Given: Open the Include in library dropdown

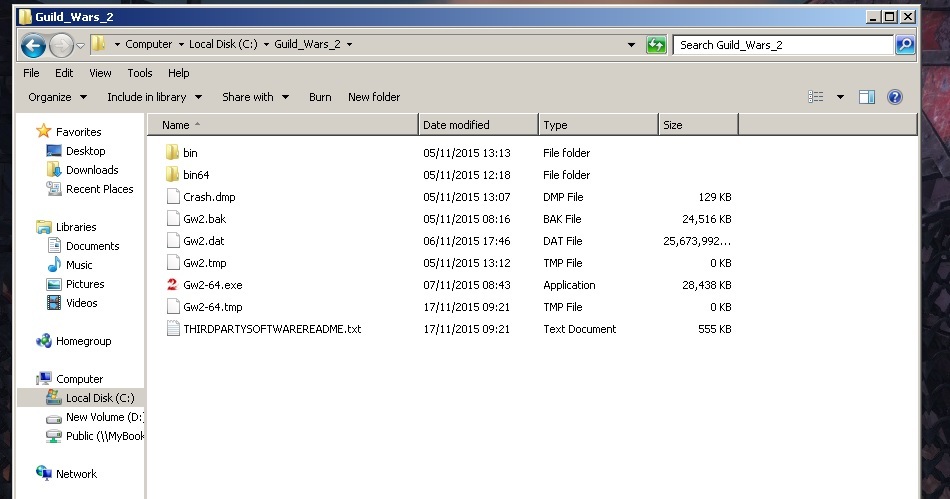Looking at the screenshot, I should click(154, 97).
